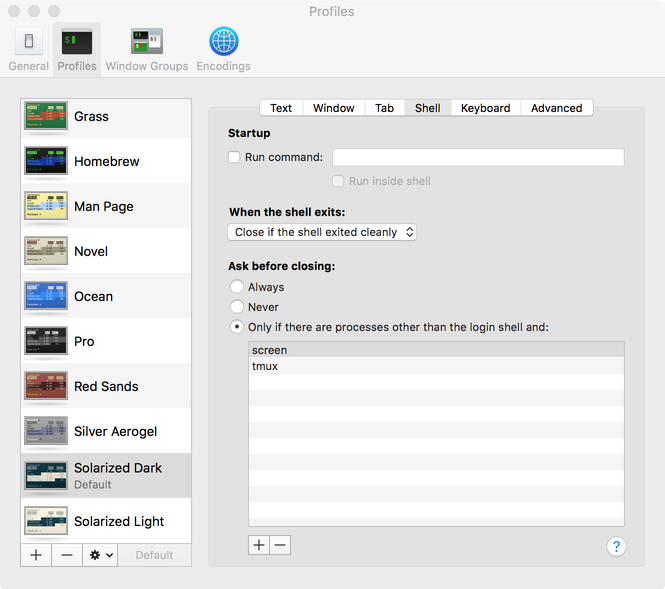Switch to the Keyboard tab

(486, 108)
